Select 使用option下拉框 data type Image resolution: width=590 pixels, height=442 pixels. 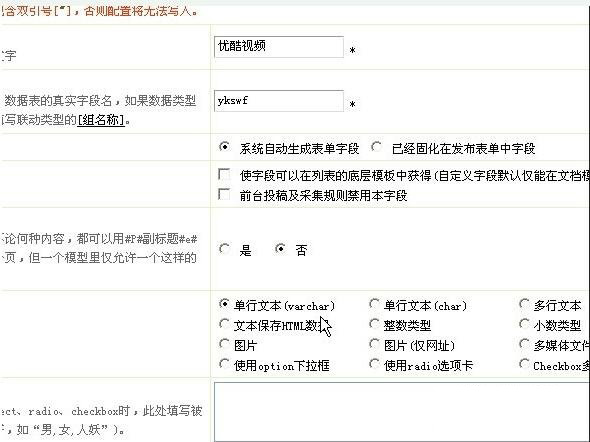click(x=224, y=364)
